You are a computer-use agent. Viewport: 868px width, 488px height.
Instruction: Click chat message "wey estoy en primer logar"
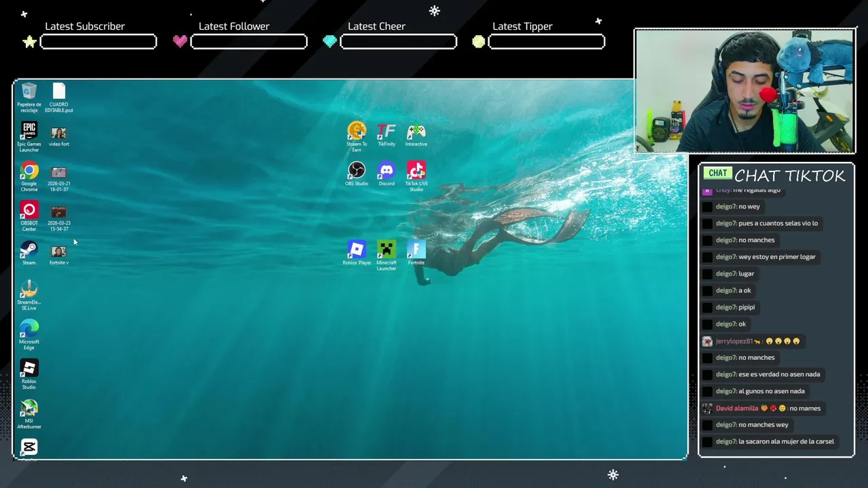776,257
